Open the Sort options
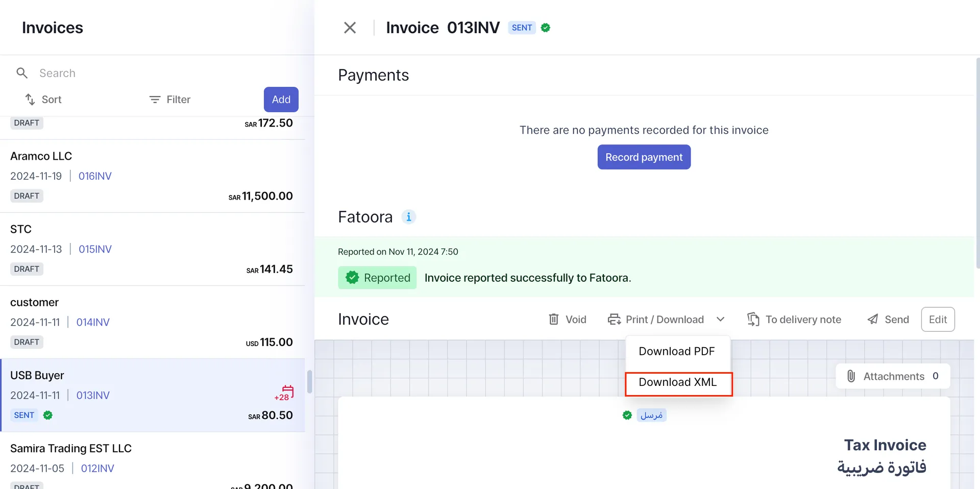 (44, 100)
